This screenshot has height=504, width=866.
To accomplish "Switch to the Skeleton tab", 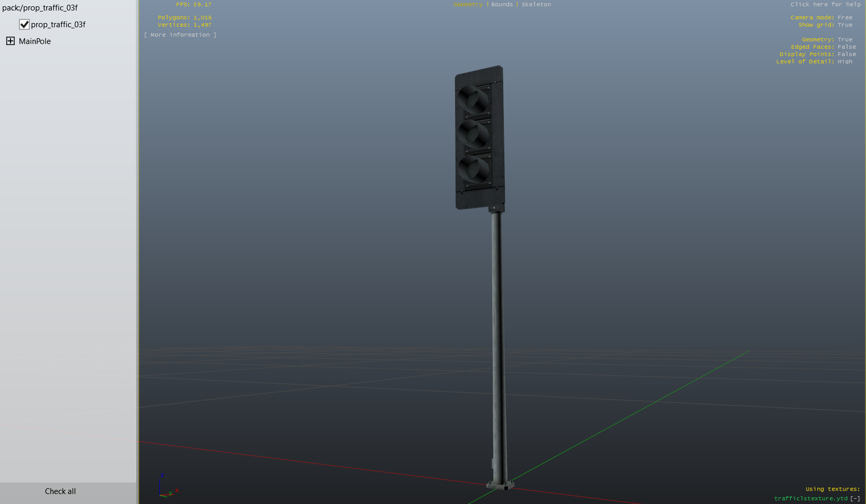I will click(x=536, y=4).
